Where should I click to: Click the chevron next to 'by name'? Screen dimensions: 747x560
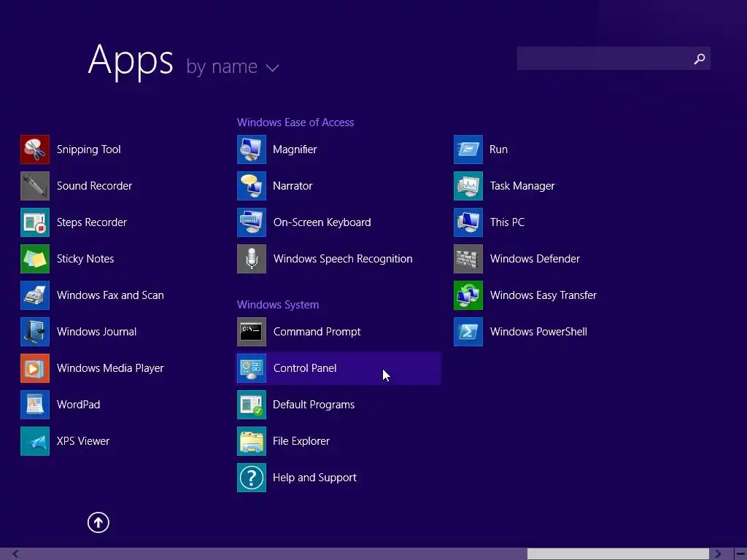pos(272,69)
